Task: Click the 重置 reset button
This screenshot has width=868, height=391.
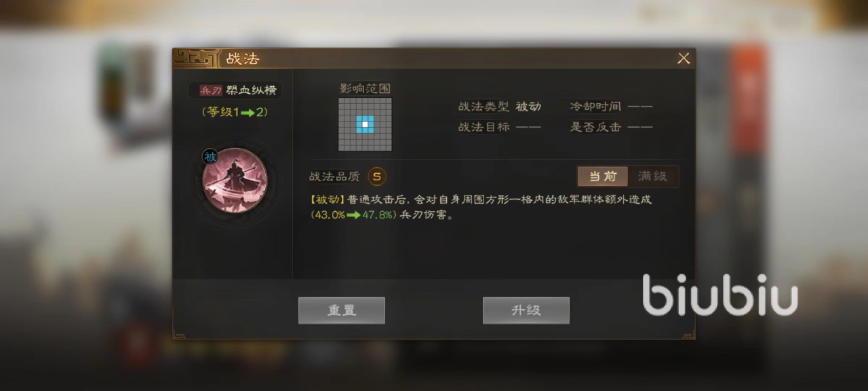Action: 342,310
